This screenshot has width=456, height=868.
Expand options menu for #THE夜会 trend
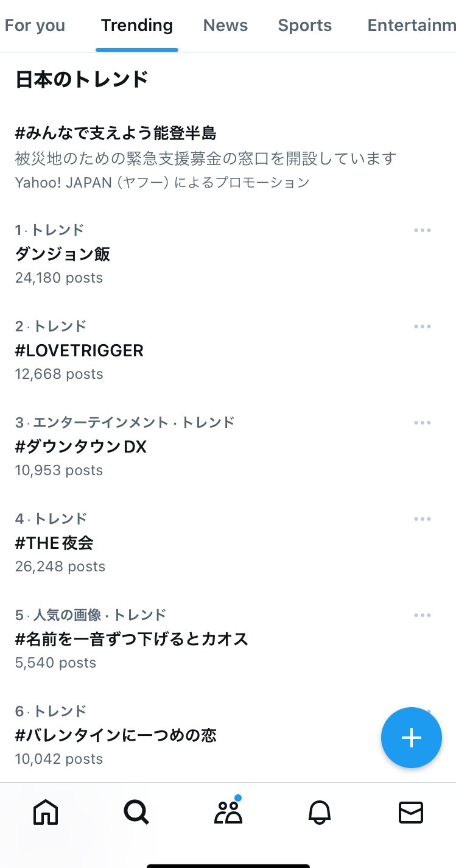pos(422,519)
